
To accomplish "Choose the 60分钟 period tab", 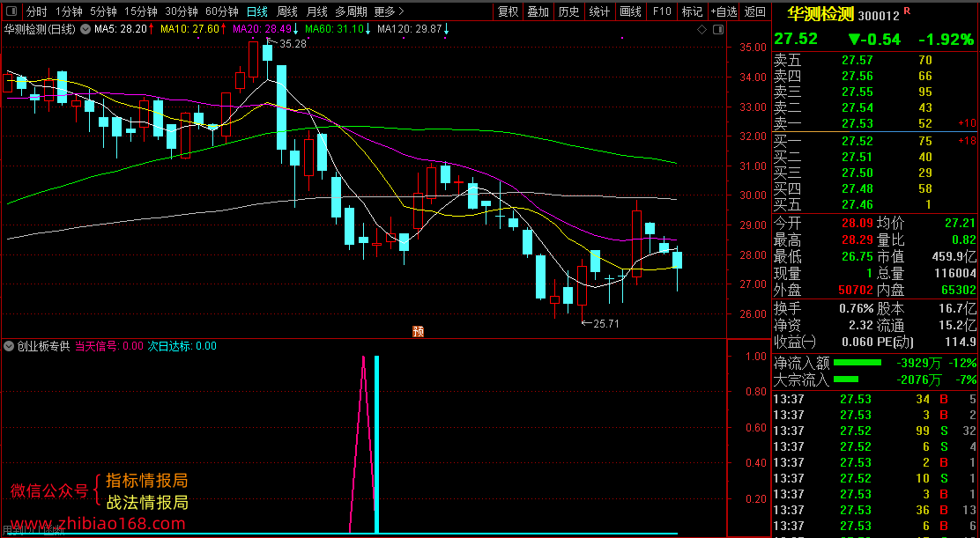I will [222, 11].
